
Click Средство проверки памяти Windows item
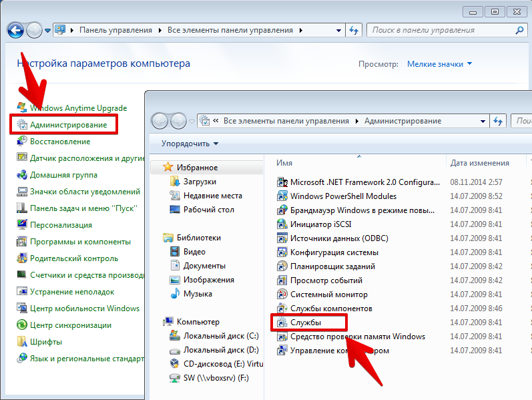(357, 337)
